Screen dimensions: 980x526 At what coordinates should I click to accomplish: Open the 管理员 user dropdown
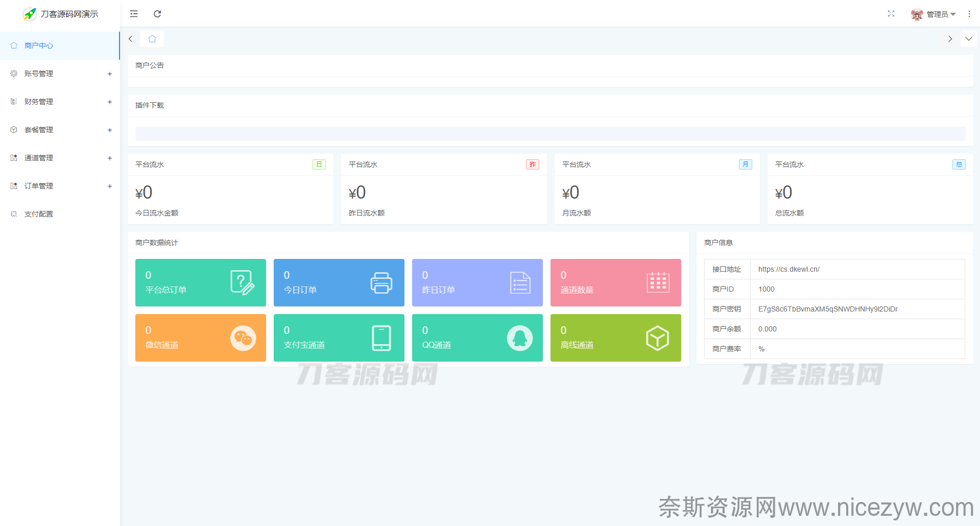pyautogui.click(x=941, y=14)
